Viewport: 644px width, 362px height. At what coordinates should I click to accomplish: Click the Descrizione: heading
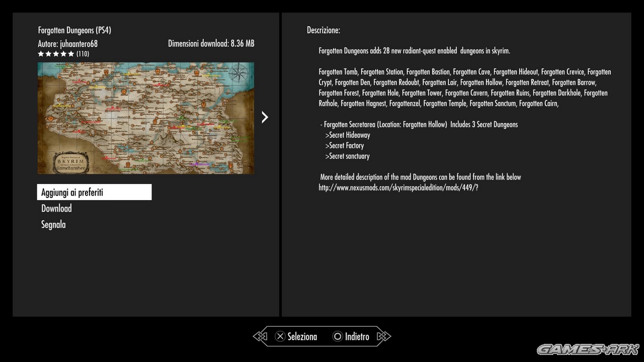pyautogui.click(x=324, y=30)
